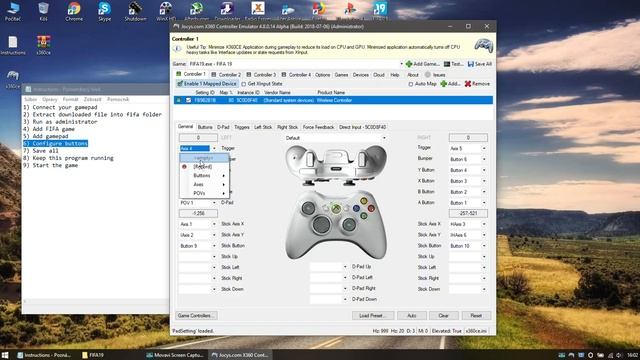The image size is (640, 360).
Task: Click the Add Game green plus button
Action: [422, 64]
